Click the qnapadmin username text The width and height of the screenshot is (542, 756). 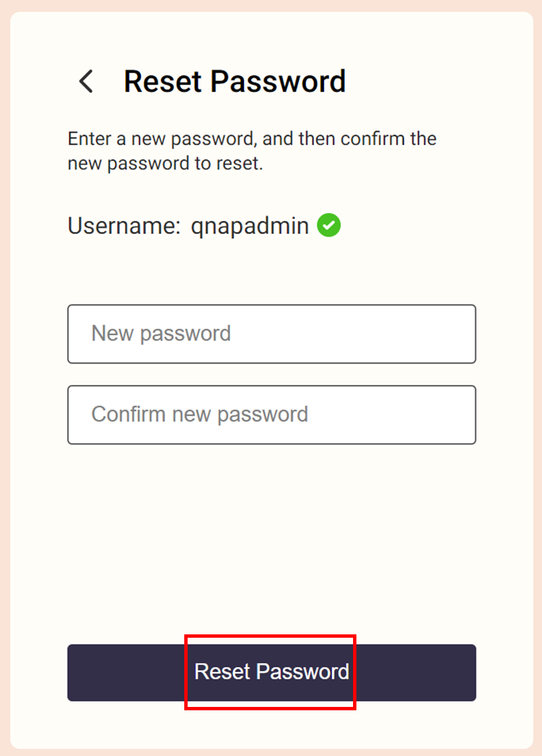point(250,226)
